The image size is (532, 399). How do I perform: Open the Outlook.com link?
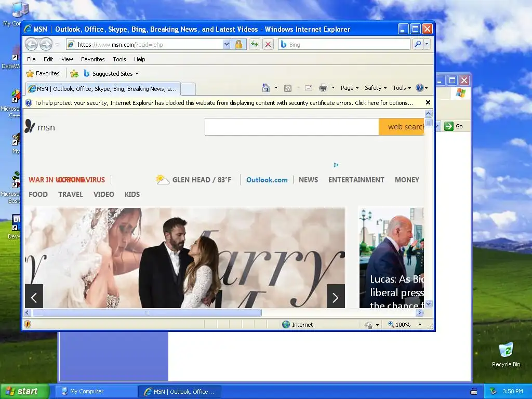[x=267, y=180]
